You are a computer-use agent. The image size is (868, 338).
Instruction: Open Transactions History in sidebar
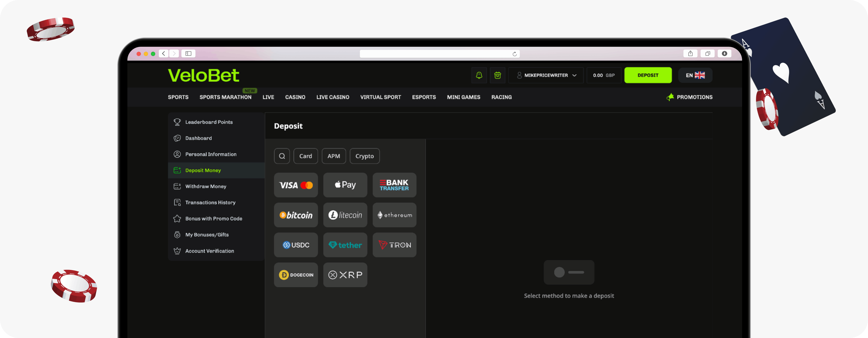point(216,202)
